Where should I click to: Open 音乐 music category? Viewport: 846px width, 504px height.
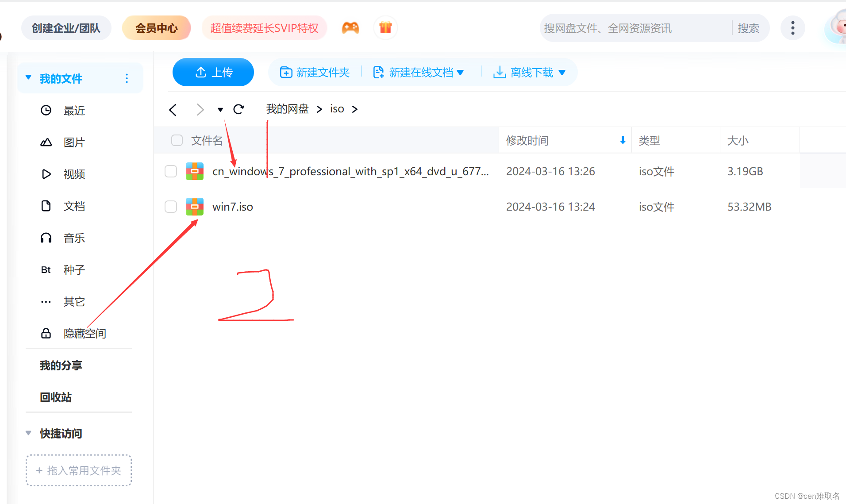(74, 238)
